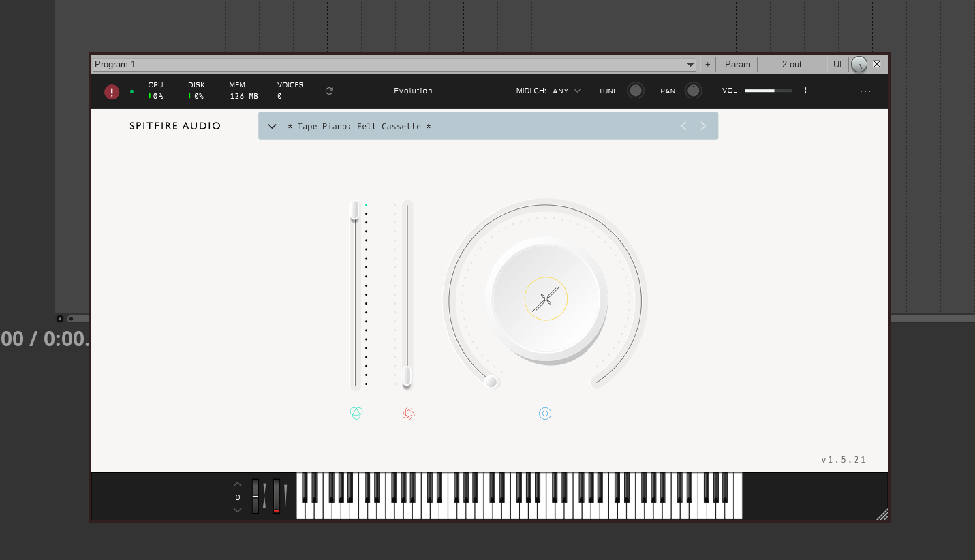Open the Program 1 dropdown
The width and height of the screenshot is (975, 560).
coord(394,64)
